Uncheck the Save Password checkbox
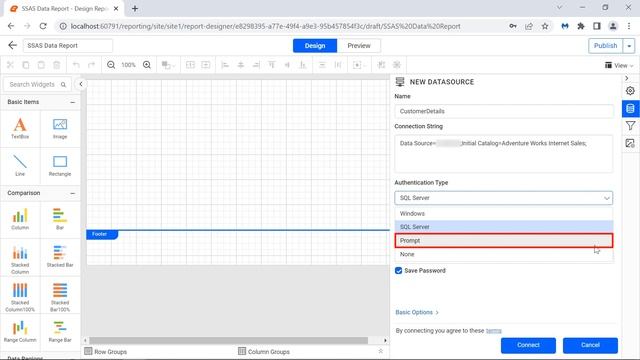The image size is (640, 360). click(398, 271)
